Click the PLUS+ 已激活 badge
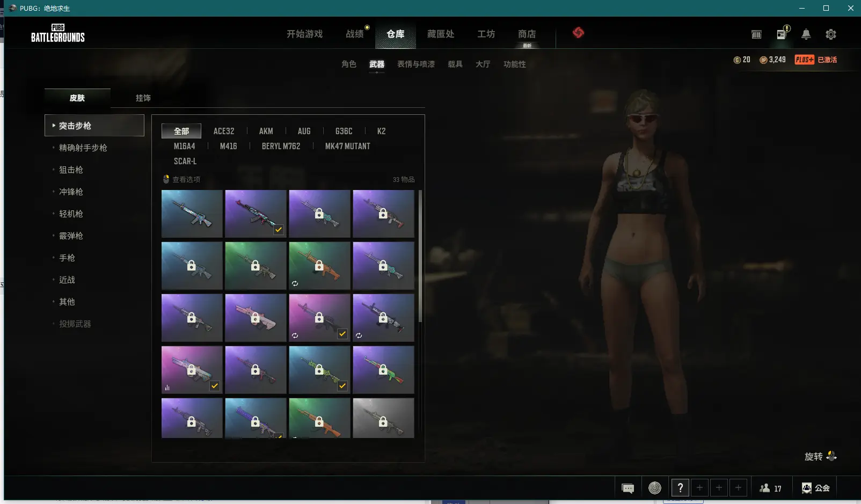The width and height of the screenshot is (861, 504). coord(816,60)
